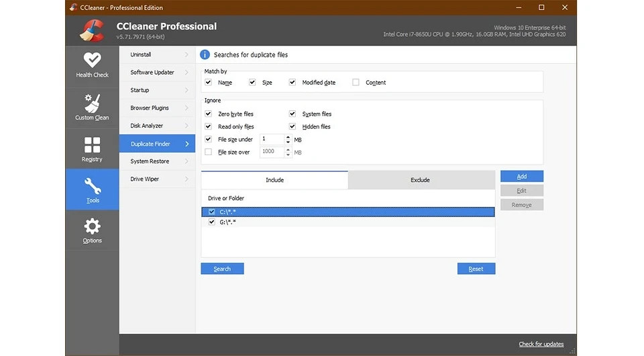Click the Tools wrench icon

click(92, 185)
